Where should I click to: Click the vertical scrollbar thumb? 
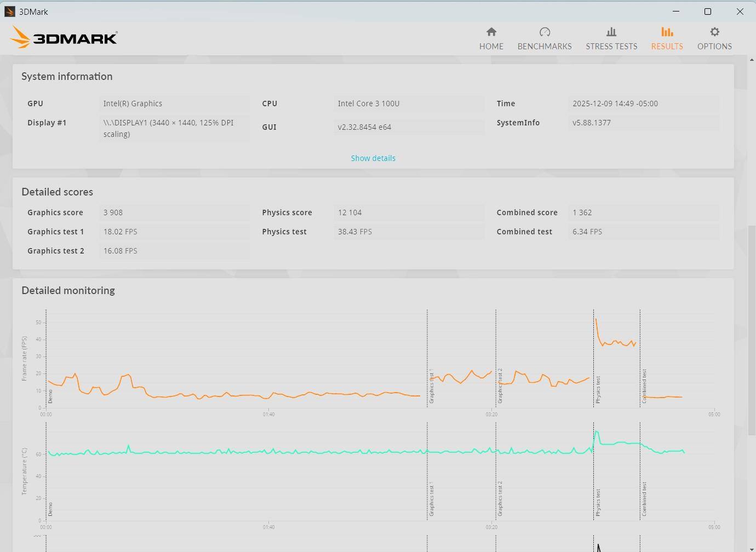[751, 329]
